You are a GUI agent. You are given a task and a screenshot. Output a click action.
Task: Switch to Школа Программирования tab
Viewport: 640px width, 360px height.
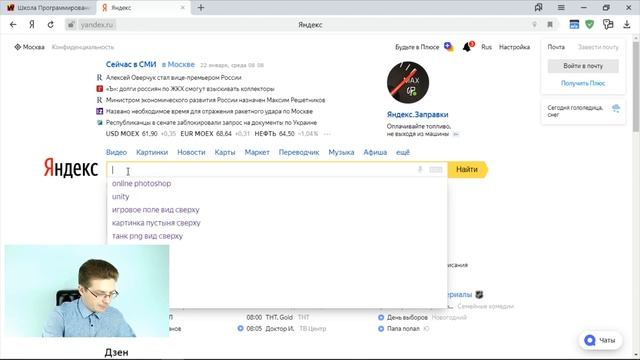48,8
